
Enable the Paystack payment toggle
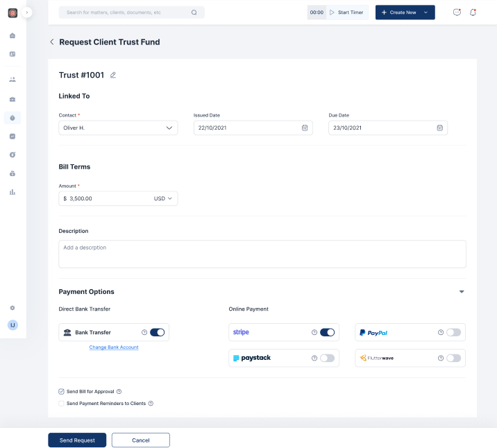click(x=327, y=358)
